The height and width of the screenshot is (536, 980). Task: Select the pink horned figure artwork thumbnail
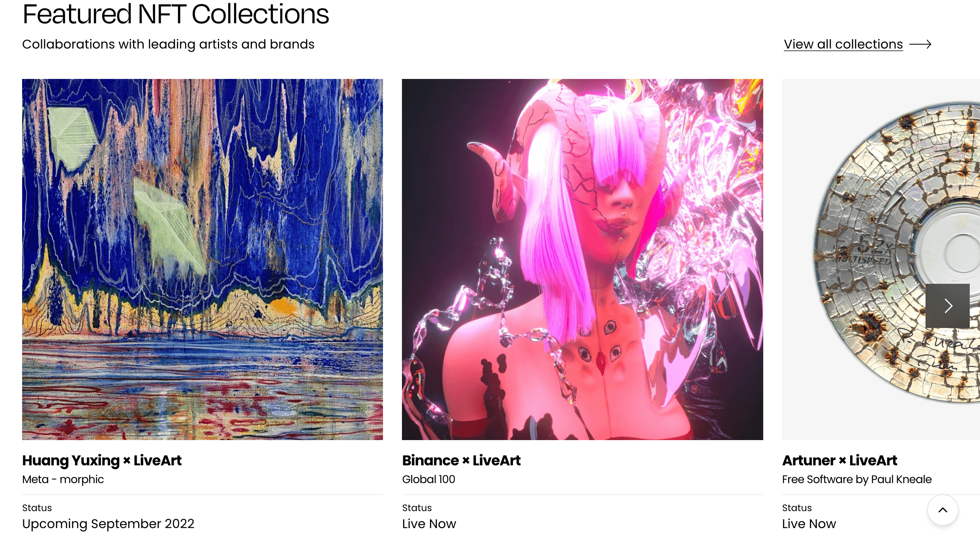tap(582, 259)
